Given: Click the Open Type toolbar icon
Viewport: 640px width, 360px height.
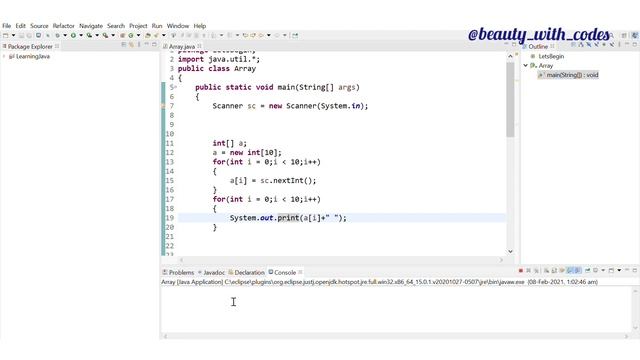Looking at the screenshot, I should (x=148, y=36).
